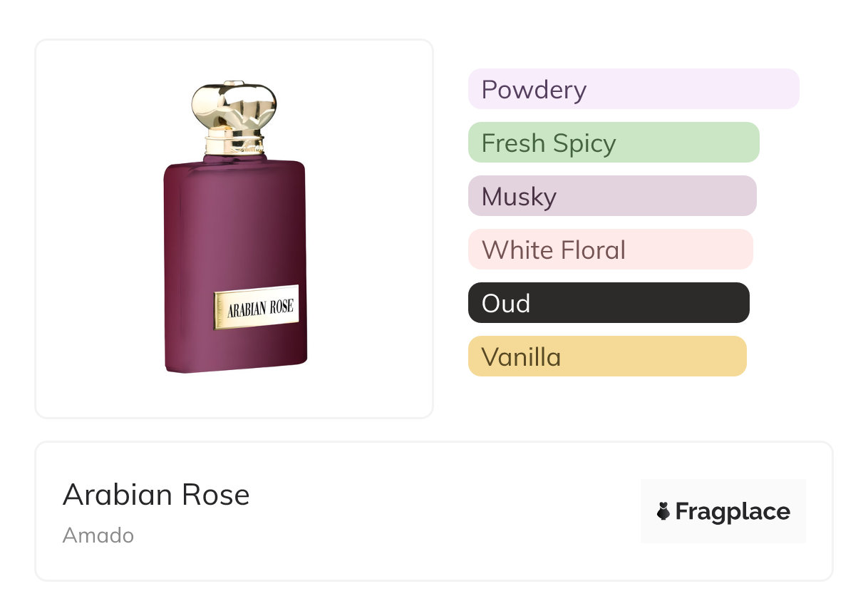This screenshot has width=868, height=616.
Task: Click the word Powdery in the top bar
Action: [534, 90]
